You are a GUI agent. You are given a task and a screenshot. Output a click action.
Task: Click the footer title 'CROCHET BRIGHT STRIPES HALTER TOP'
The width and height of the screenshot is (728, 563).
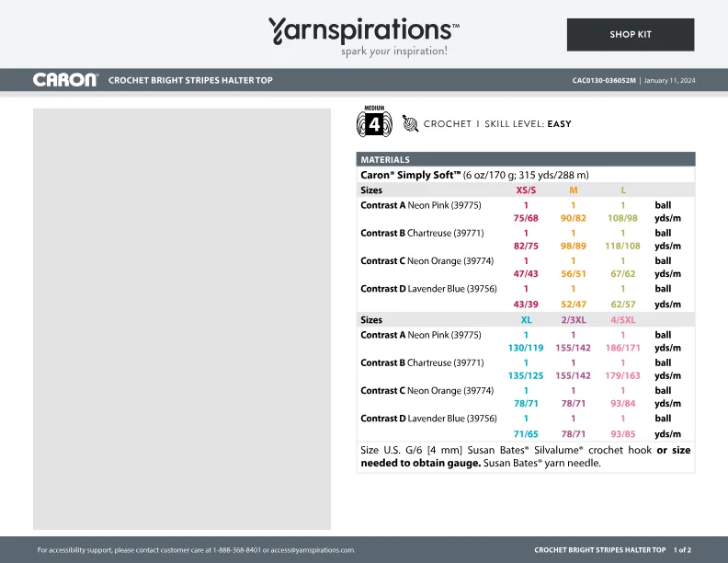pos(600,550)
